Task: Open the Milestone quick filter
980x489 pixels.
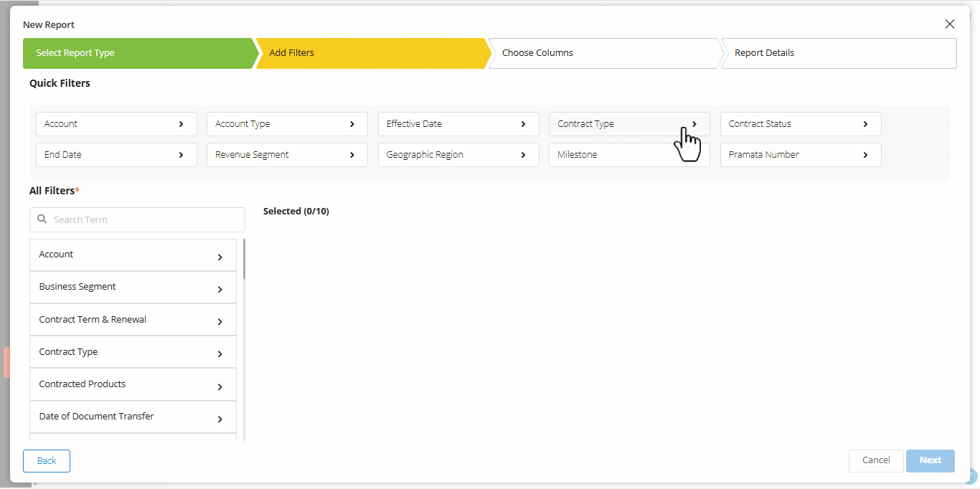Action: point(629,155)
